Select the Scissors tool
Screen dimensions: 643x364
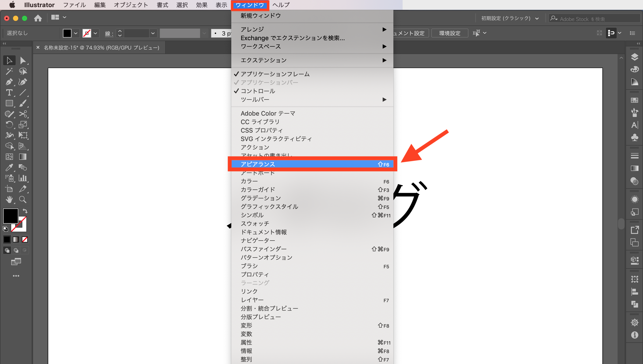coord(23,114)
